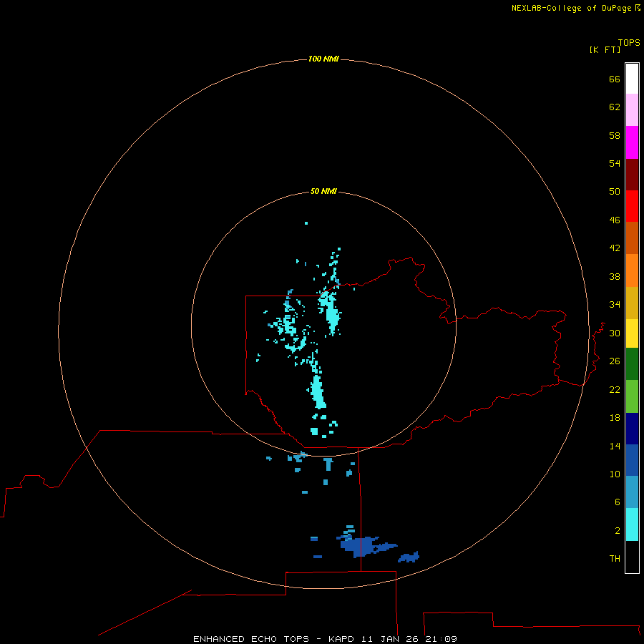
Task: Click the large dark blue echo on the state line
Action: (361, 546)
